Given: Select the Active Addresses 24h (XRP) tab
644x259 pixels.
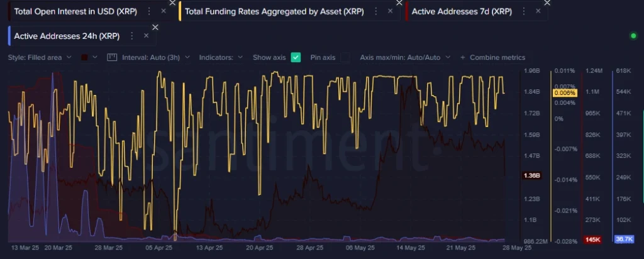Looking at the screenshot, I should (x=66, y=36).
